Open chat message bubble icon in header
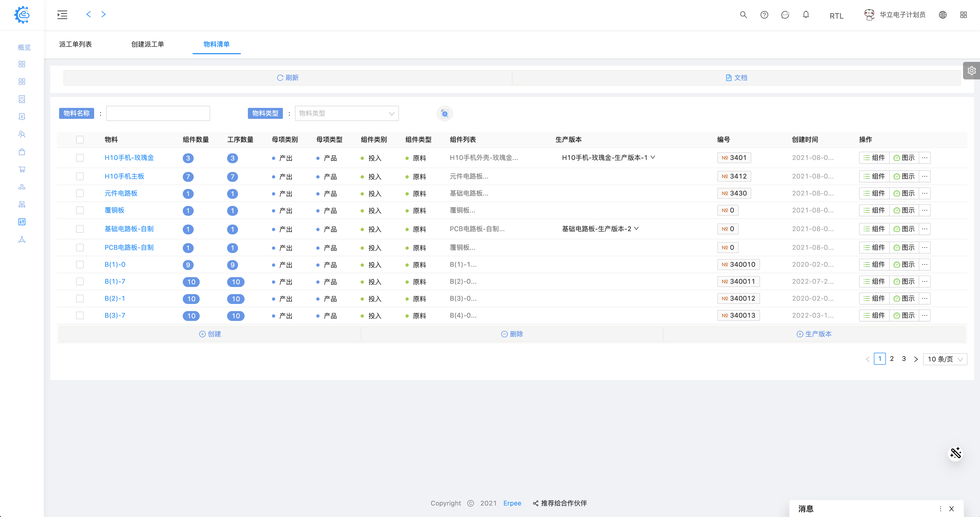Screen dimensions: 980x517 pos(785,15)
